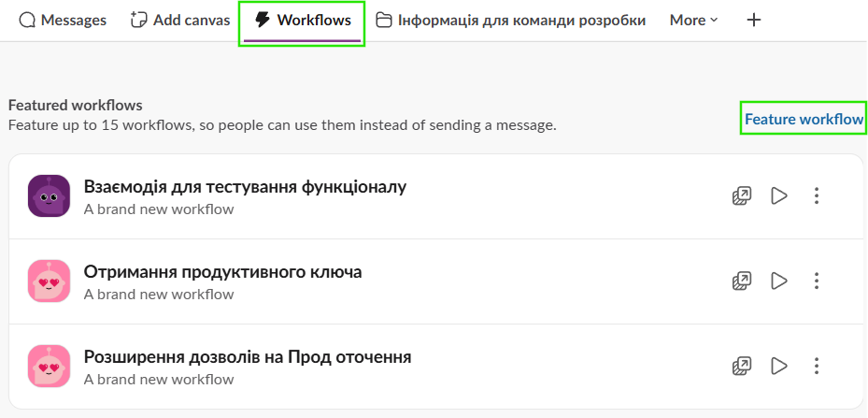Open more options for Отримання продуктивного ключа
868x418 pixels.
tap(817, 281)
